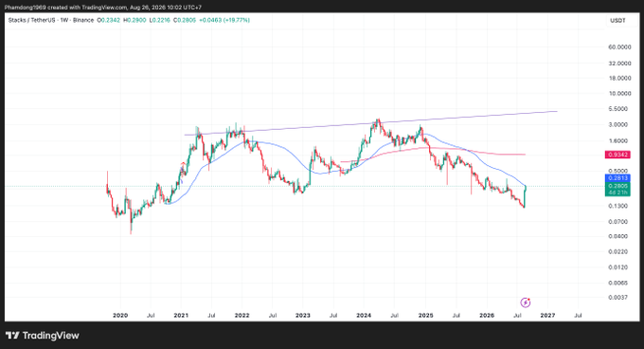Click the 2020 label on time axis
This screenshot has height=349, width=644.
click(x=120, y=315)
